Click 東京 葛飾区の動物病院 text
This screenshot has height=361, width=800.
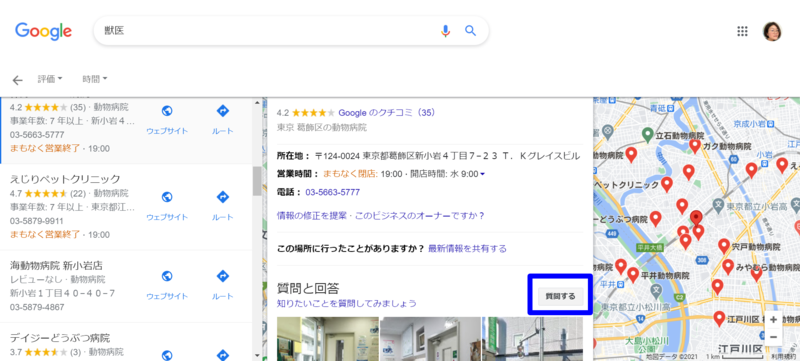(x=321, y=127)
